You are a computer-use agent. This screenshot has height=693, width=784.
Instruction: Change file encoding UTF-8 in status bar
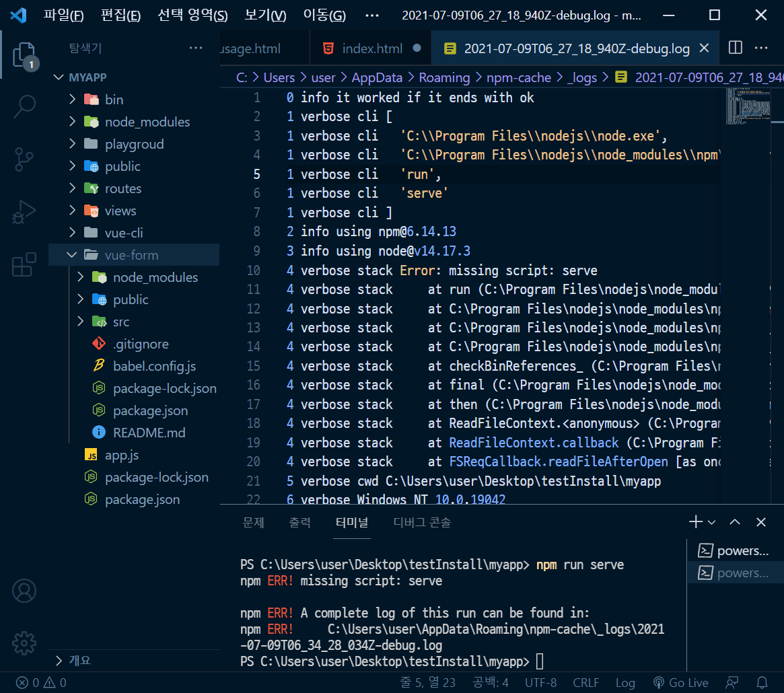pos(540,682)
